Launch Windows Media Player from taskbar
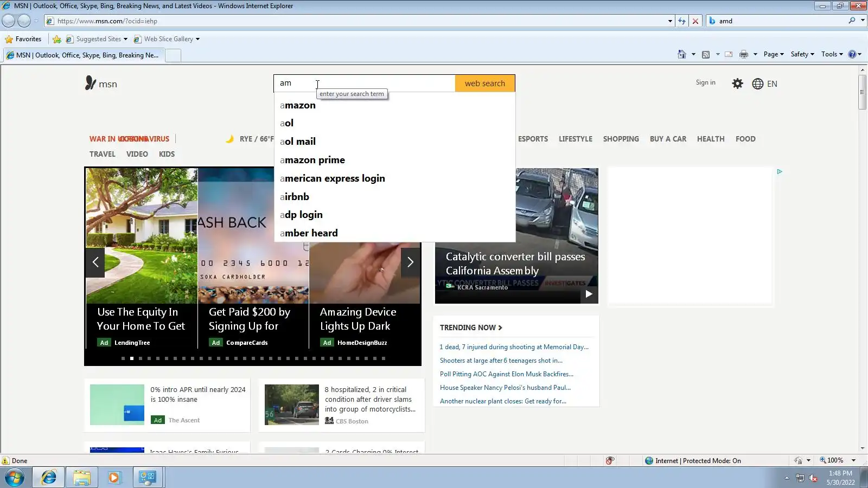The width and height of the screenshot is (868, 488). point(114,478)
